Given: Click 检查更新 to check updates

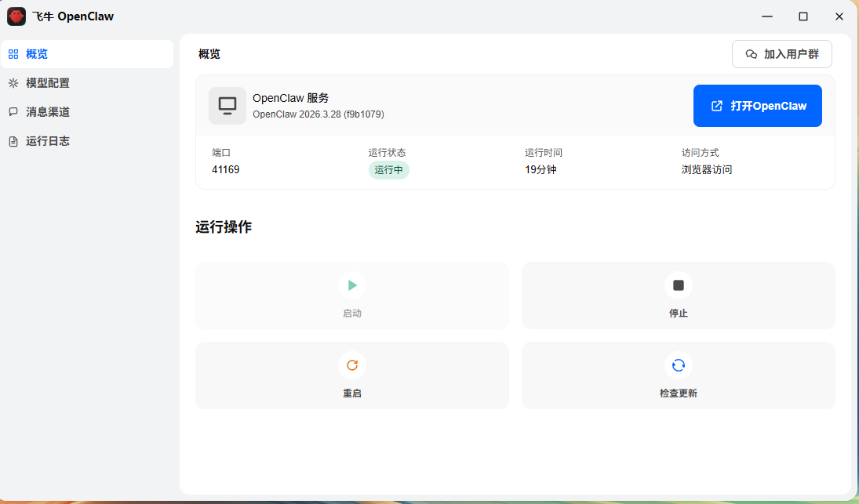Looking at the screenshot, I should [x=679, y=375].
